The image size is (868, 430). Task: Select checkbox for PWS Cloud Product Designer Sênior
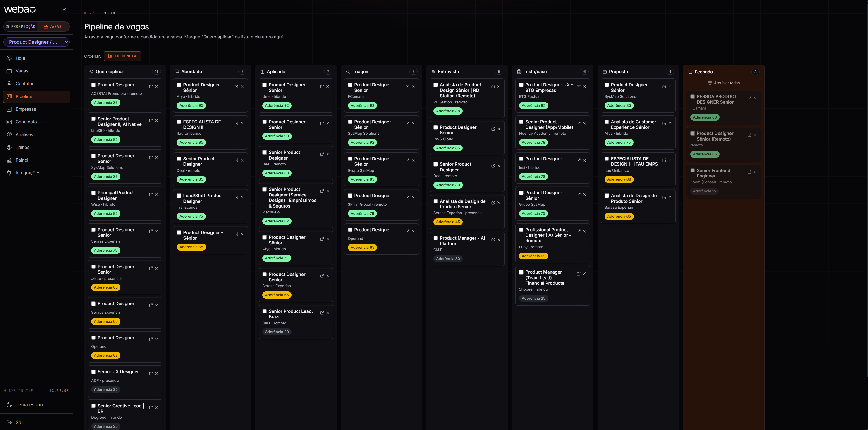pos(436,127)
